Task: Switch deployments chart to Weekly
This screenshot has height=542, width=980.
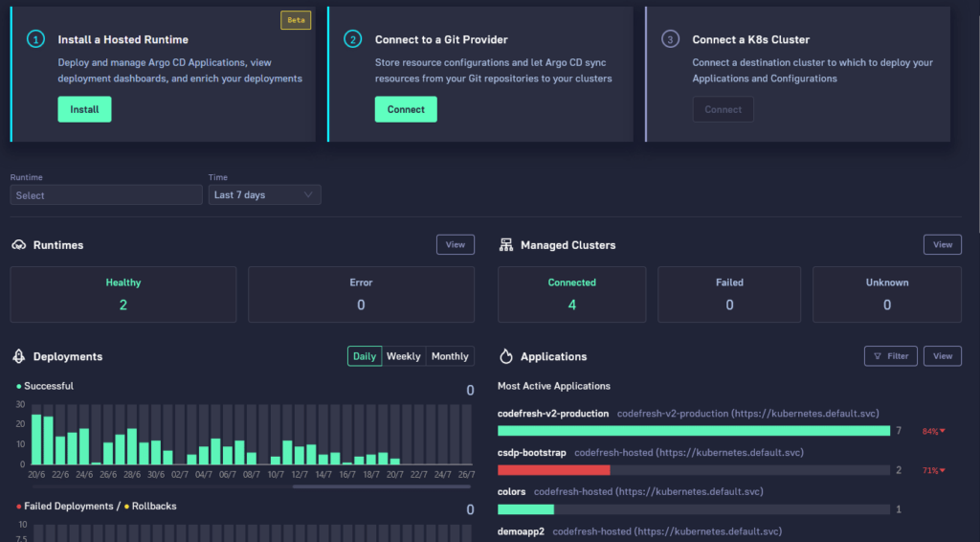Action: 403,356
